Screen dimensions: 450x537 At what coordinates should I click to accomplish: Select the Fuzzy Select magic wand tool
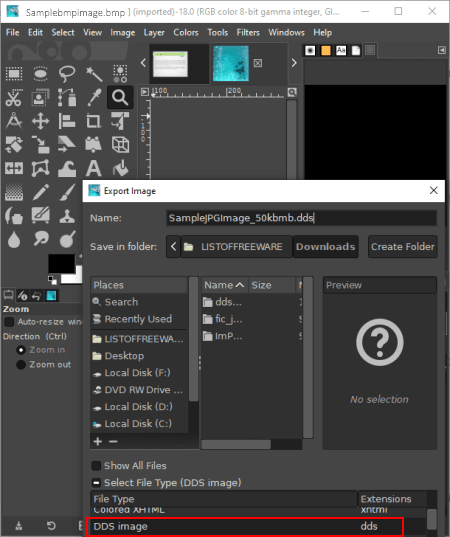tap(93, 74)
